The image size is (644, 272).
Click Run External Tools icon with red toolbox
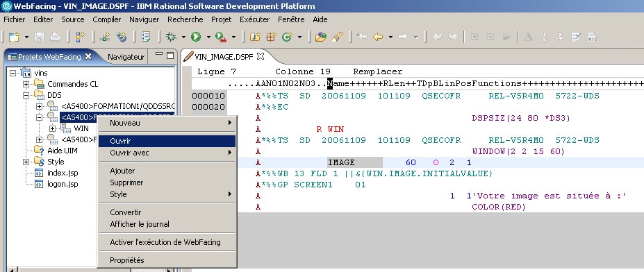(220, 37)
